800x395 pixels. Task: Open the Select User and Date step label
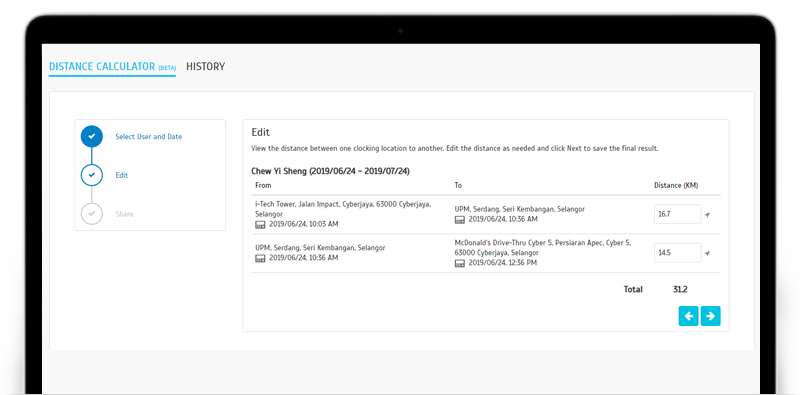(148, 137)
